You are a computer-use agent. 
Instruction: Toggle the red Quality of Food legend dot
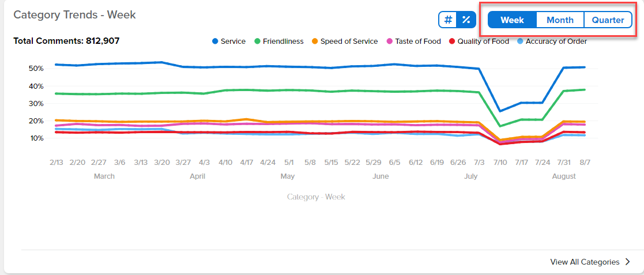pyautogui.click(x=452, y=42)
